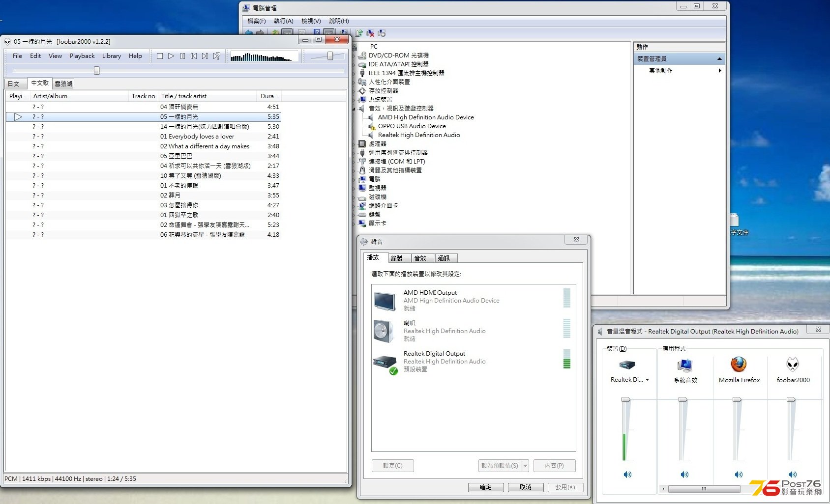This screenshot has width=830, height=504.
Task: Click the 處理器 processor icon
Action: (x=362, y=144)
